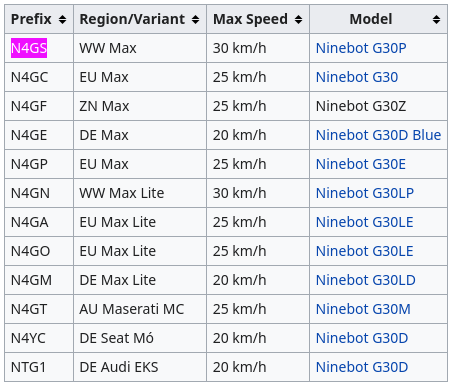
Task: Sort table by Prefix column arrows
Action: point(62,20)
